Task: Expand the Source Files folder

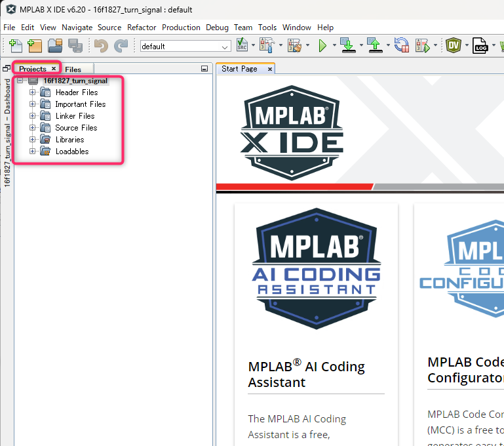Action: pyautogui.click(x=32, y=128)
